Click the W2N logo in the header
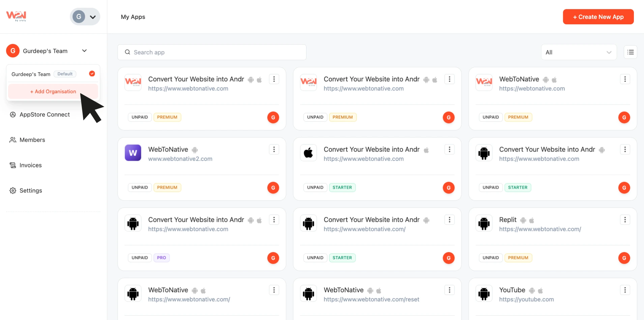This screenshot has width=644, height=320. click(x=16, y=16)
